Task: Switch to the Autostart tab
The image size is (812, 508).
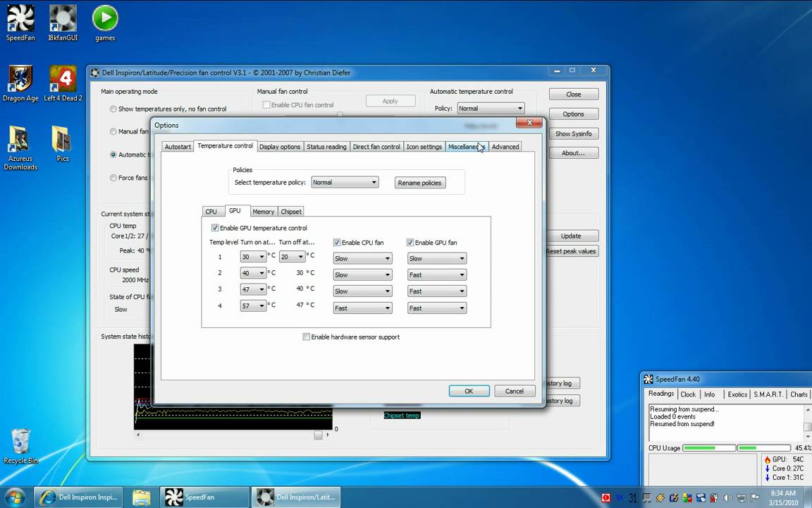Action: 178,147
